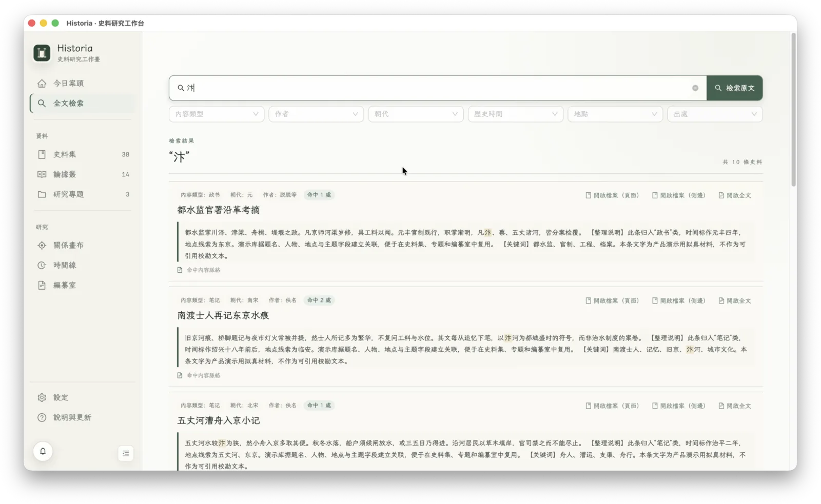The image size is (821, 504).
Task: Click 命中內容脈絡 under 都水监官署沿革考摘
Action: point(199,270)
